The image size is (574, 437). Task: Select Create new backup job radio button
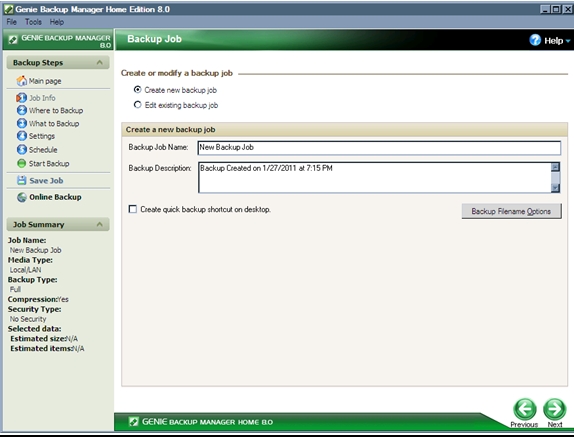click(137, 90)
